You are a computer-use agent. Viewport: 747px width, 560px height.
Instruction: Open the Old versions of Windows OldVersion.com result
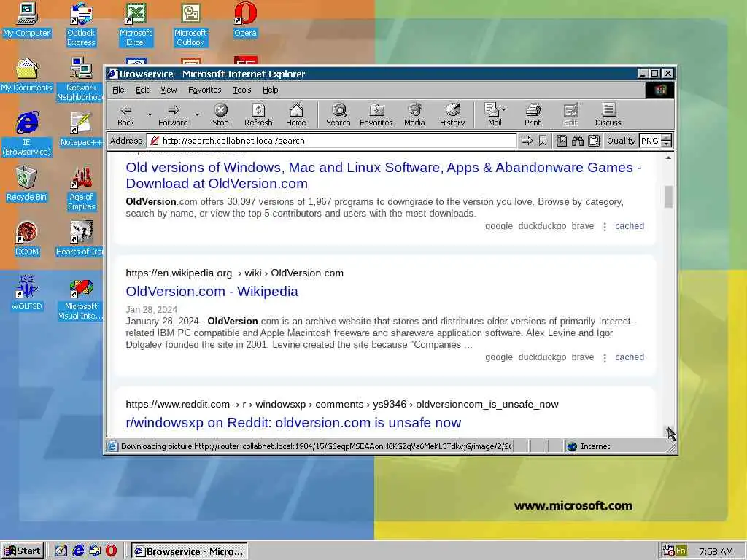384,175
